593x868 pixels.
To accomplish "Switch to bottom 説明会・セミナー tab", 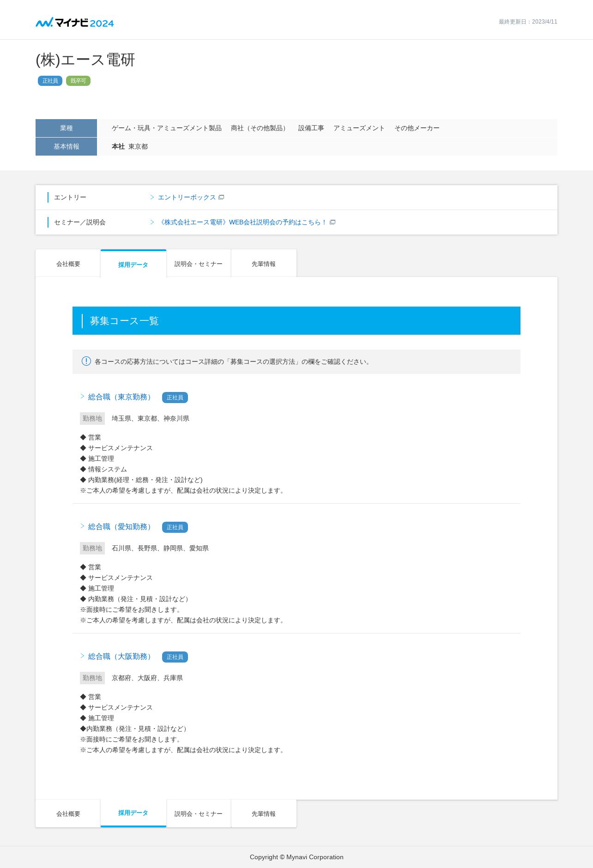I will click(x=199, y=814).
